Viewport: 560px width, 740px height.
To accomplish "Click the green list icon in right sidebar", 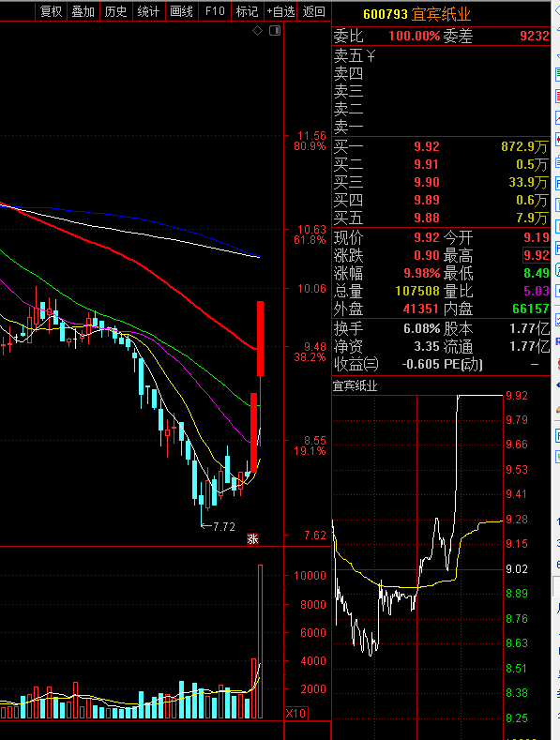I will pyautogui.click(x=557, y=74).
